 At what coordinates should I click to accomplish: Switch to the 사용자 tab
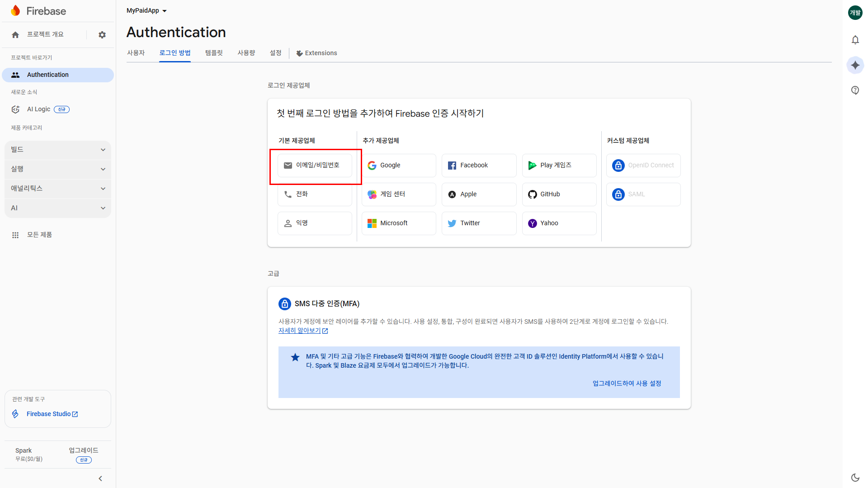pos(136,53)
